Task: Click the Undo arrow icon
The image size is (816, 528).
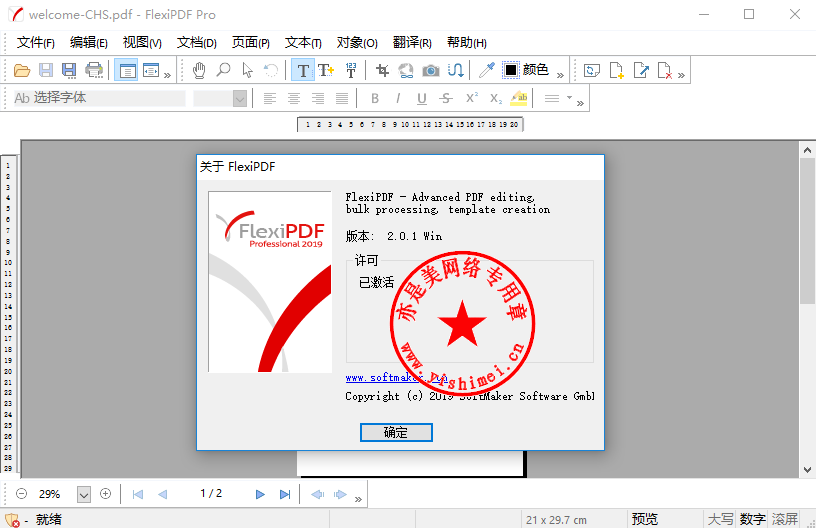Action: tap(271, 70)
